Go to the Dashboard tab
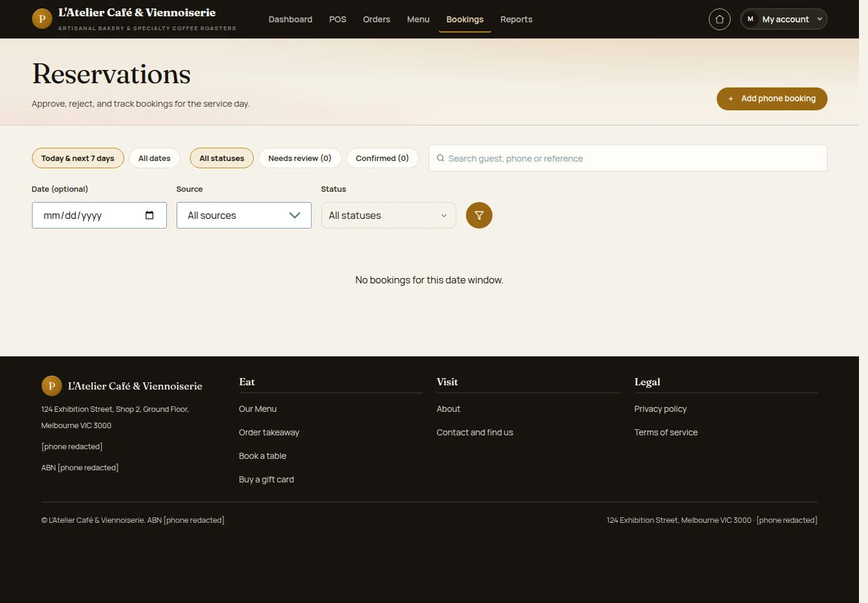 pyautogui.click(x=291, y=19)
